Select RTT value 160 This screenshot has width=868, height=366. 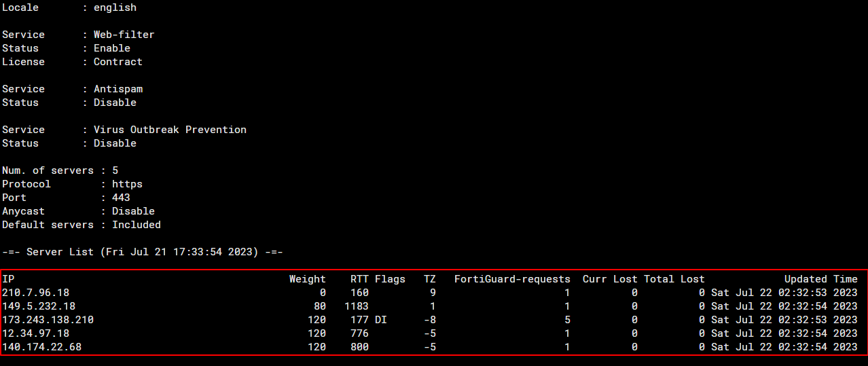[359, 293]
